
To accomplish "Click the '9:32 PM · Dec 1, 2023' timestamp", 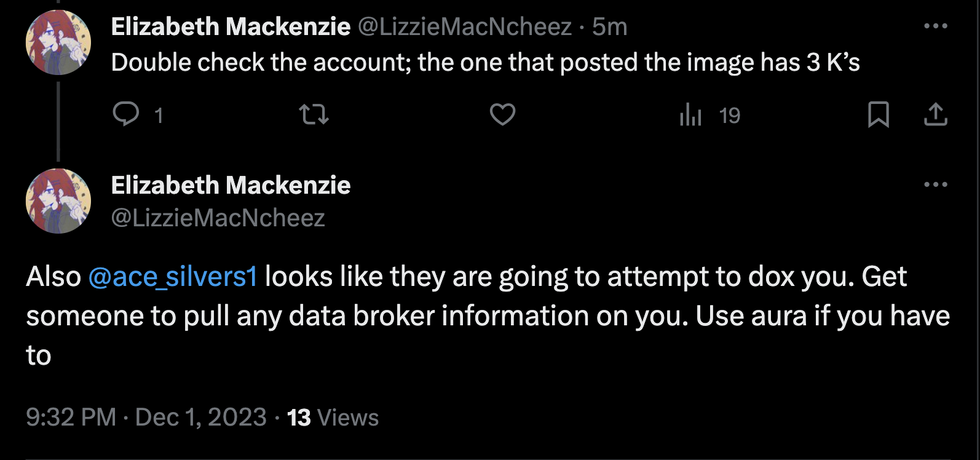I will click(x=146, y=418).
